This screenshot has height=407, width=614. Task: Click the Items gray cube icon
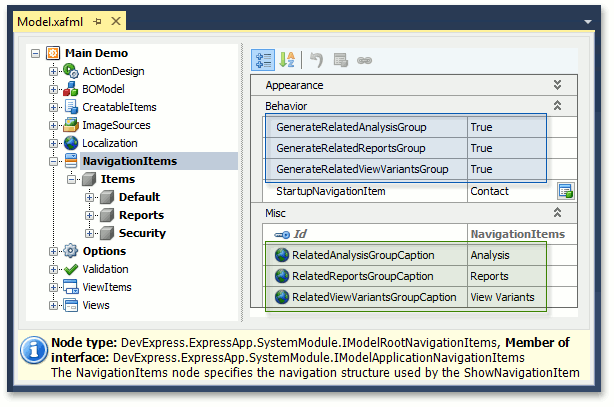click(x=89, y=179)
